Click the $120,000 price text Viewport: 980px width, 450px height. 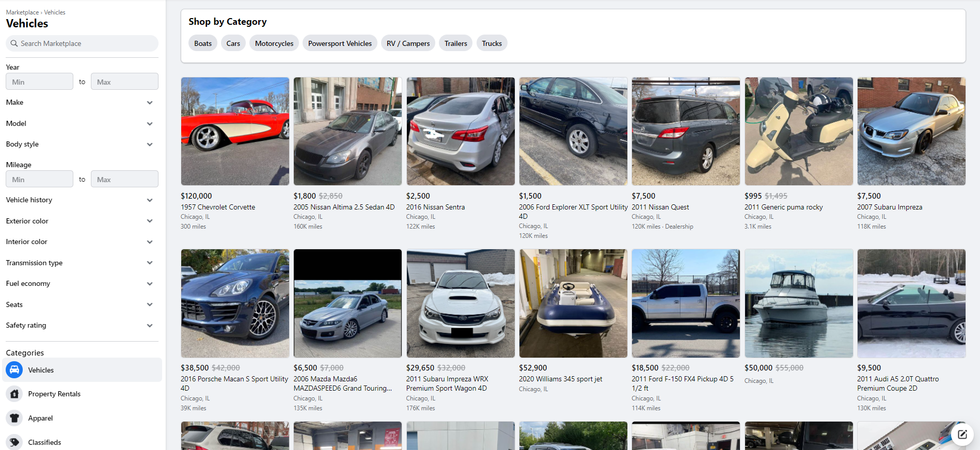click(196, 196)
